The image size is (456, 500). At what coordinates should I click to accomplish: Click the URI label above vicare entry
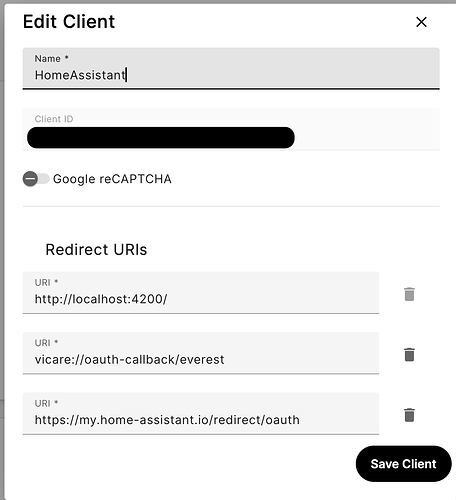coord(46,343)
